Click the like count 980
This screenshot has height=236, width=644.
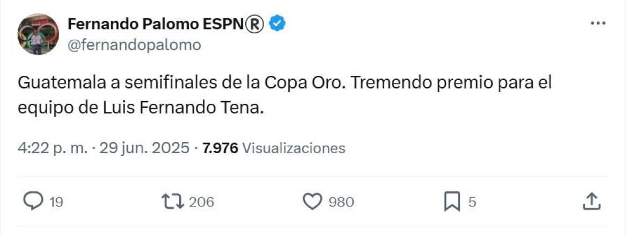pos(341,202)
